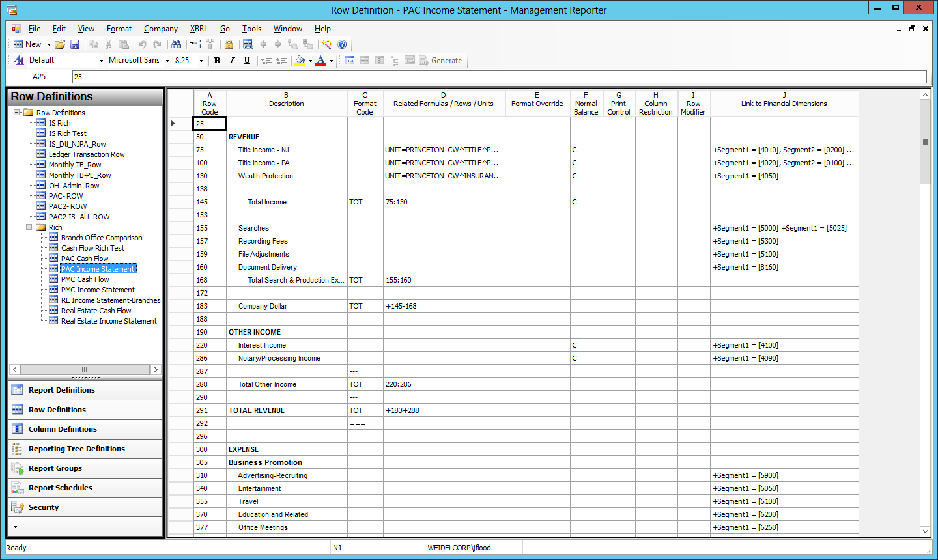Select 'Real Estate Cash Flow' in the tree

[96, 311]
